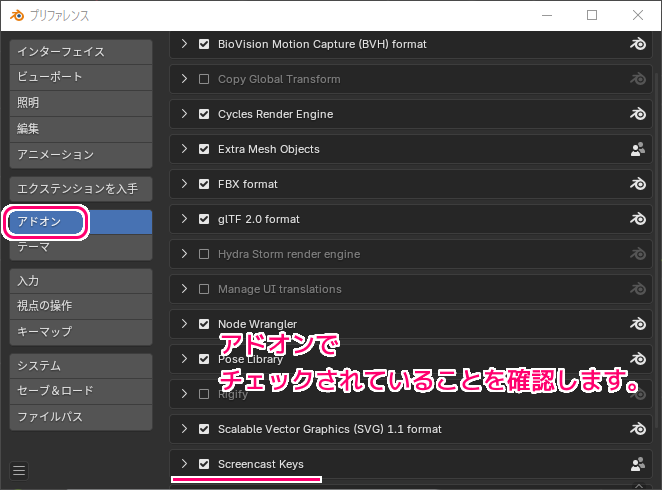662x490 pixels.
Task: Toggle Pose Library addon checkbox
Action: click(x=204, y=359)
